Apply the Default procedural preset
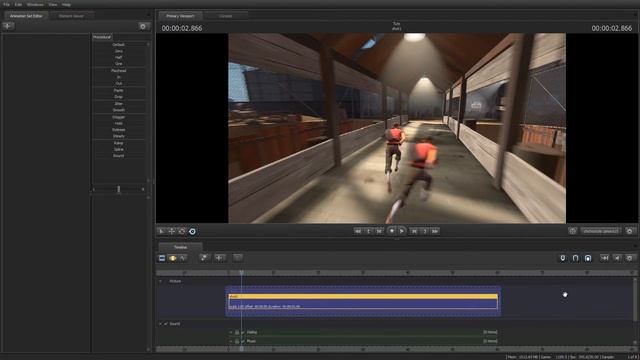The image size is (640, 360). 118,44
